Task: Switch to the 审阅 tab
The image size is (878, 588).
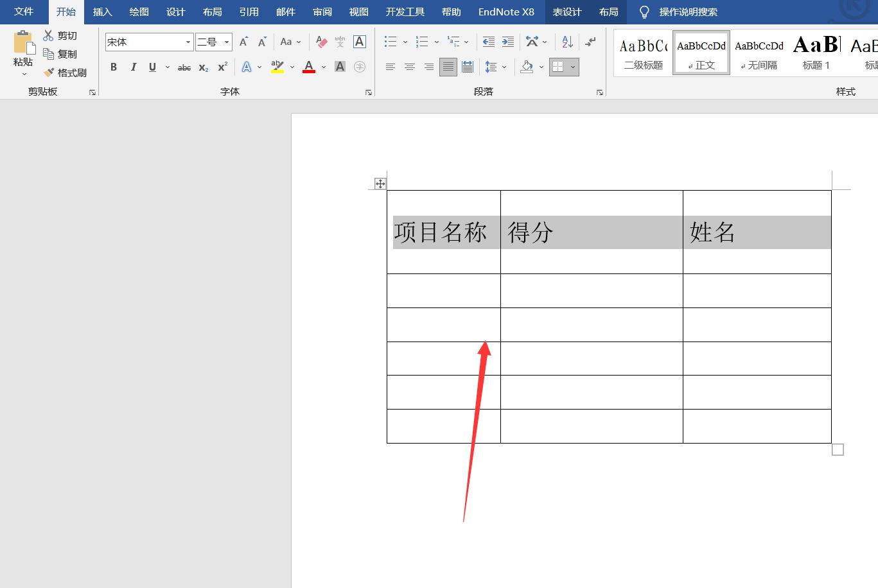Action: 322,12
